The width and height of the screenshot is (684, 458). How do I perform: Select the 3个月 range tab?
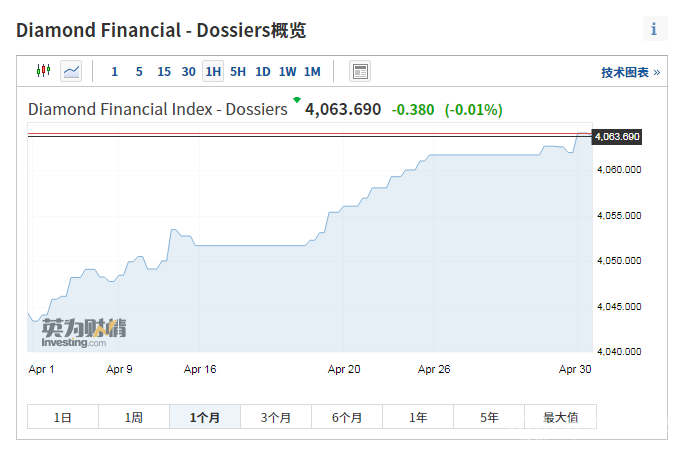276,418
